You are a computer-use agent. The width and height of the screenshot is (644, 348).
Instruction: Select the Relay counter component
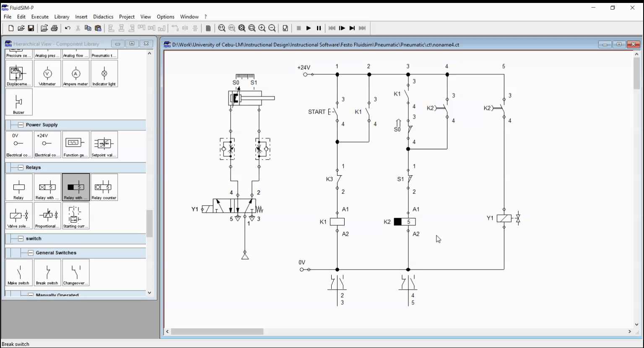pos(104,187)
